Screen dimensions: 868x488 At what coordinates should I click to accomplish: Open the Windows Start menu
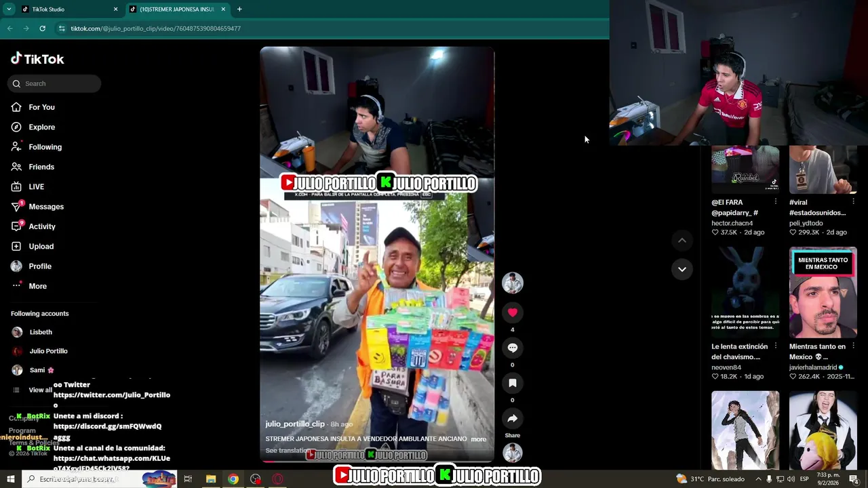click(x=10, y=479)
